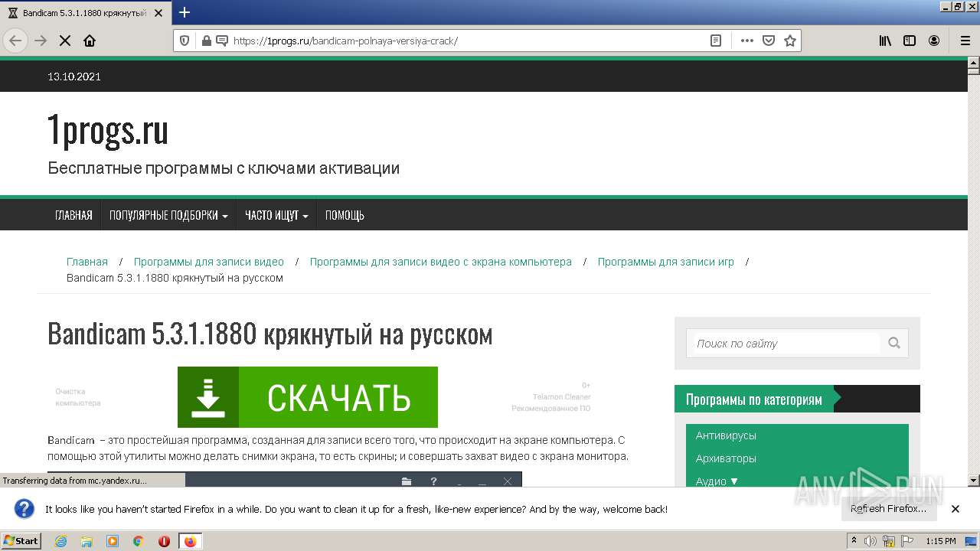The image size is (980, 551).
Task: Focus the Поиск по сайту search field
Action: [786, 344]
